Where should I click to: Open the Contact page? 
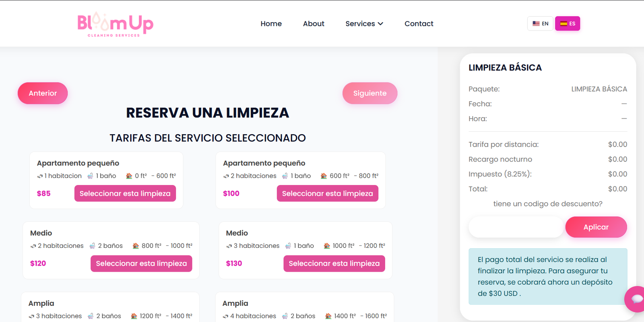(x=419, y=24)
